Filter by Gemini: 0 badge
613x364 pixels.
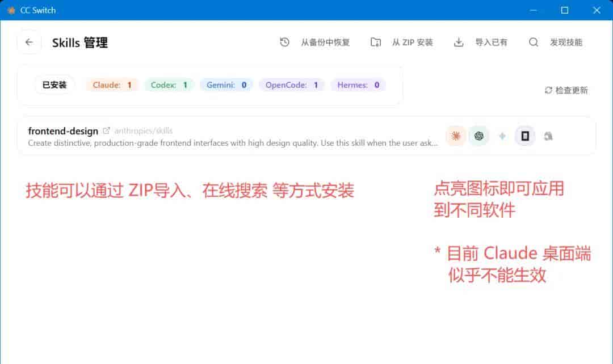click(x=226, y=84)
